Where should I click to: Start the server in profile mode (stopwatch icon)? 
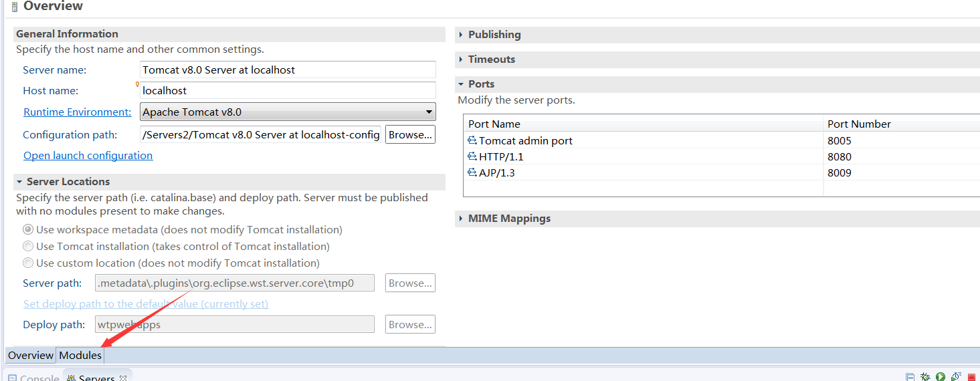(x=956, y=377)
